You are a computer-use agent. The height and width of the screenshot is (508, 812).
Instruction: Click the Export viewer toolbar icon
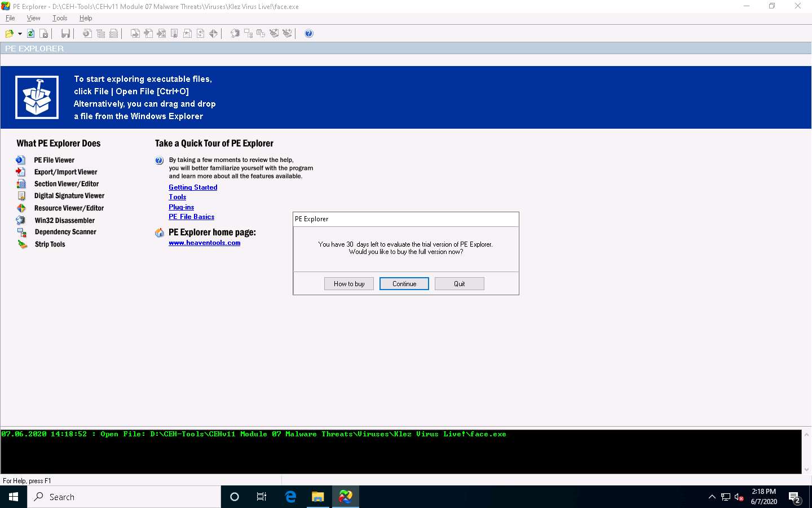click(x=135, y=33)
